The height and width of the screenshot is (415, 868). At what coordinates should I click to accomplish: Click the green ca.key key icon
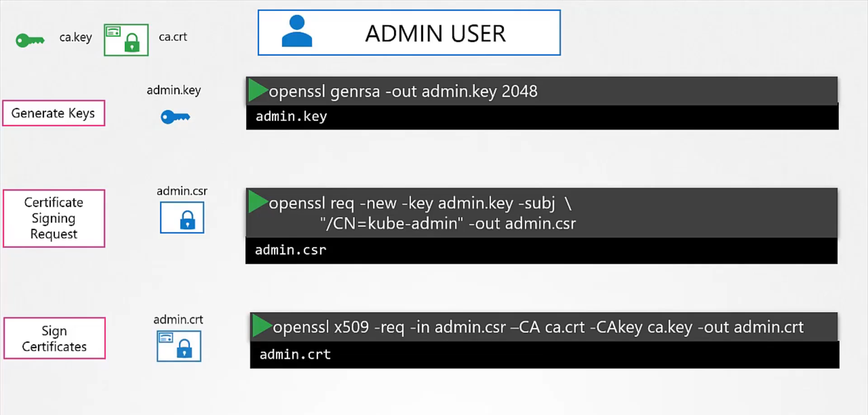click(30, 40)
